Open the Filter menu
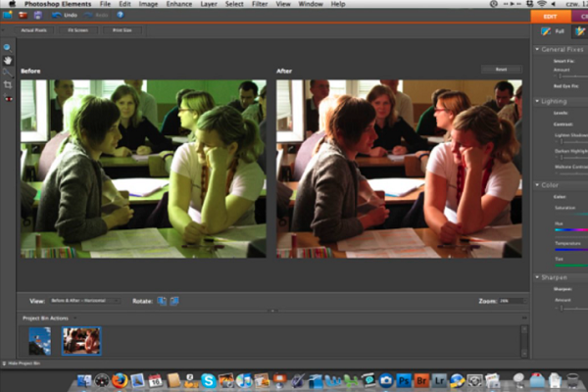The height and width of the screenshot is (392, 588). 260,4
